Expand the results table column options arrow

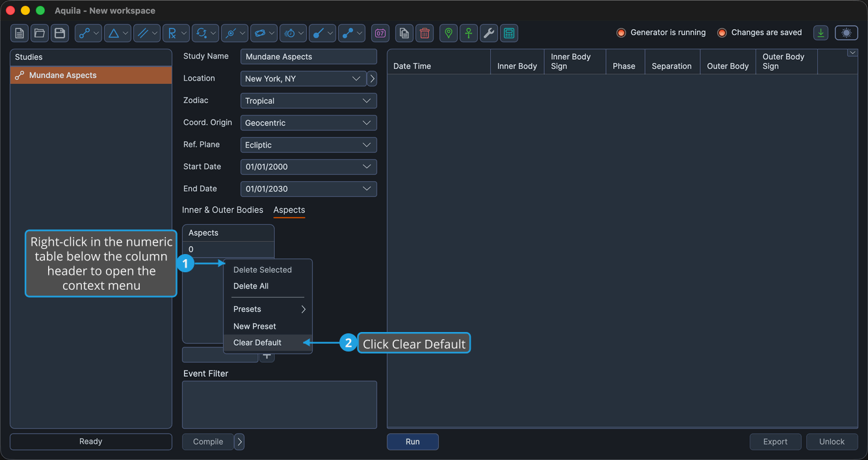tap(852, 53)
